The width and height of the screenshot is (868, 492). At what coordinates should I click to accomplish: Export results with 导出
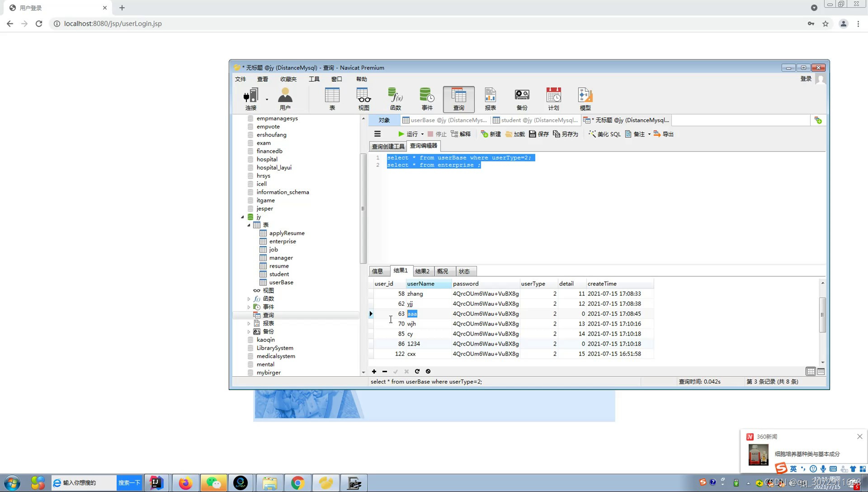[664, 134]
